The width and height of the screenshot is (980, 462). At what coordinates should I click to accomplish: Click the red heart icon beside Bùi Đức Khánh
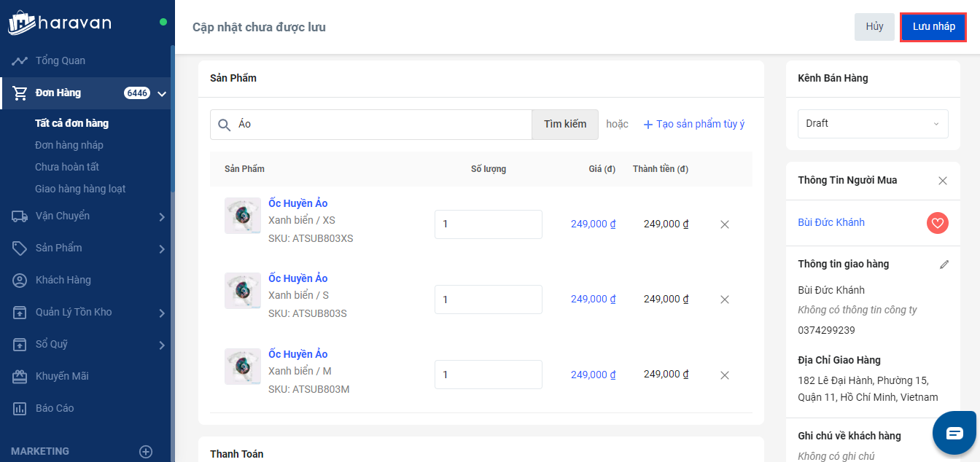(x=937, y=223)
